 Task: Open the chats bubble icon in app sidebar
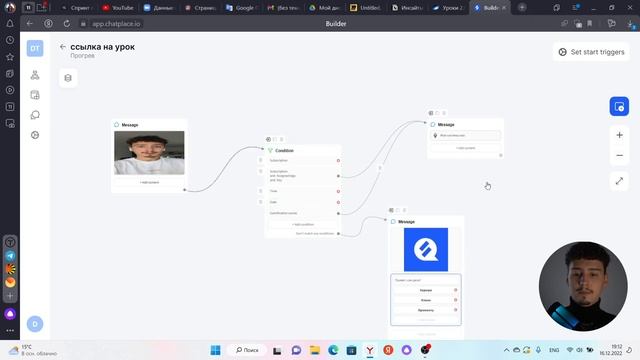[x=35, y=115]
